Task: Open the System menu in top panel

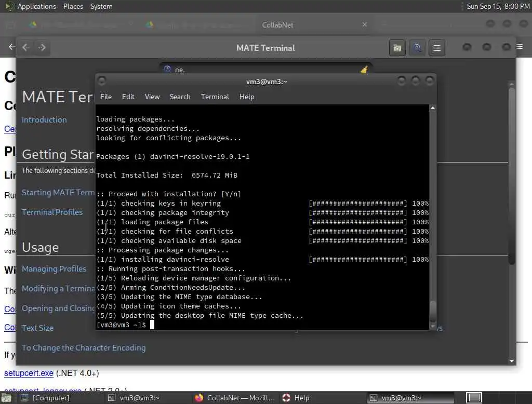Action: tap(101, 6)
